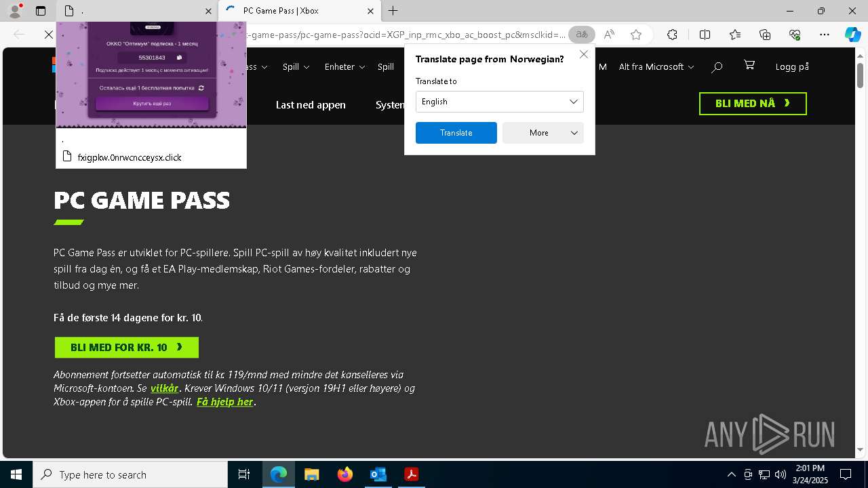
Task: Click the translate icon in address bar
Action: pos(581,35)
